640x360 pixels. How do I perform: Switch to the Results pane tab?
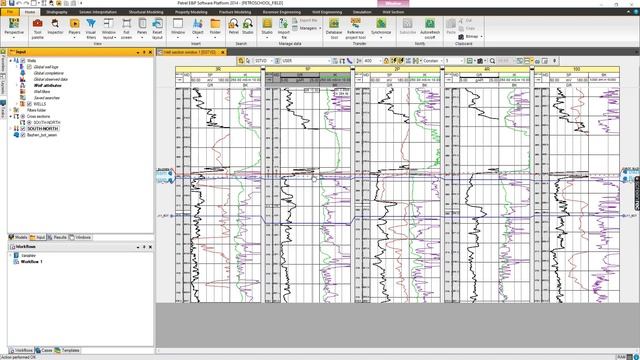coord(57,237)
